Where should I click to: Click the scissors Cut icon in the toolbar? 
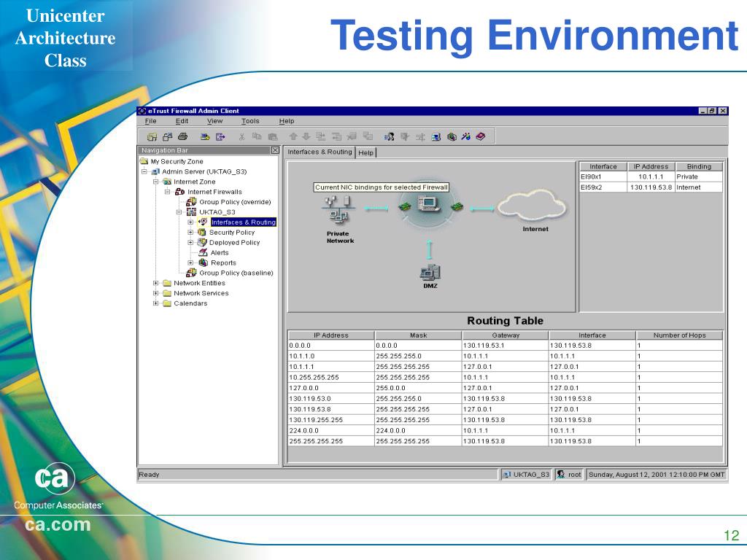pyautogui.click(x=241, y=136)
